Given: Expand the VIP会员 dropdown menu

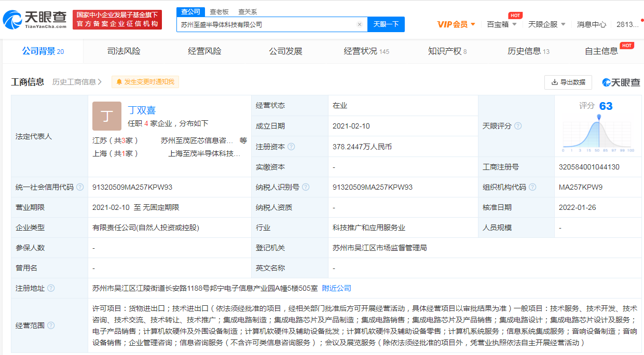Looking at the screenshot, I should pyautogui.click(x=456, y=24).
